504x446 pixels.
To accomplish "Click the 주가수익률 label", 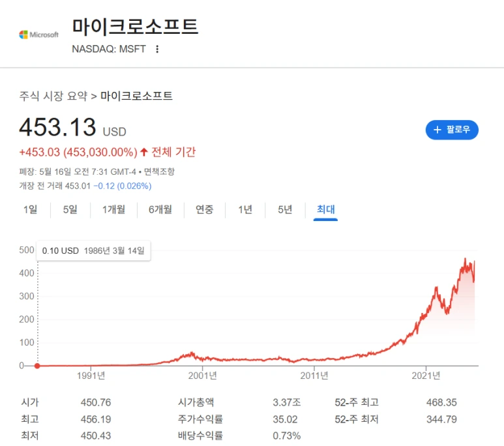I will pyautogui.click(x=201, y=419).
